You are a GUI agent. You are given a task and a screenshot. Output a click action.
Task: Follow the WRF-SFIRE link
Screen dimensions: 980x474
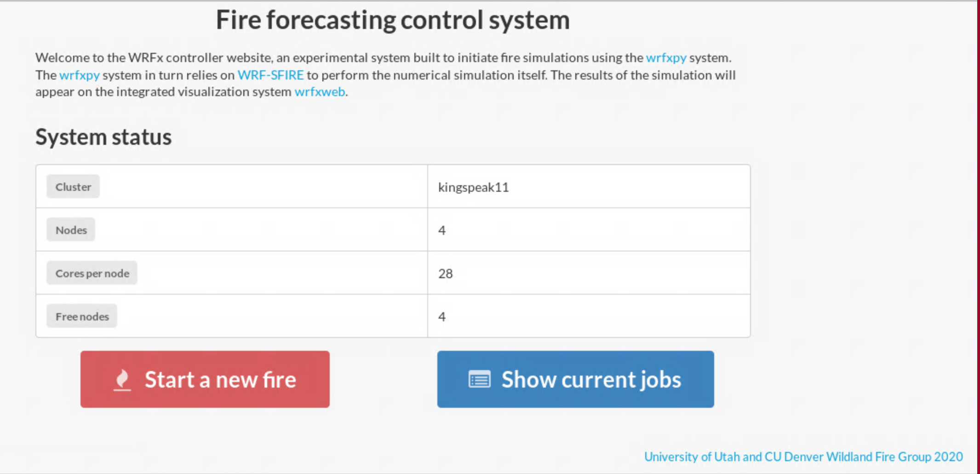(270, 75)
